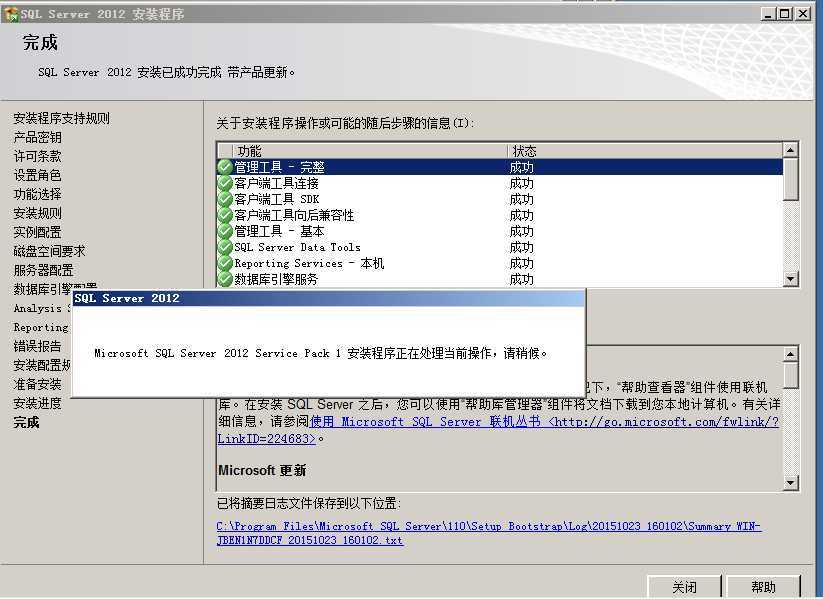Click the 帮助 button
The image size is (823, 599).
[763, 587]
